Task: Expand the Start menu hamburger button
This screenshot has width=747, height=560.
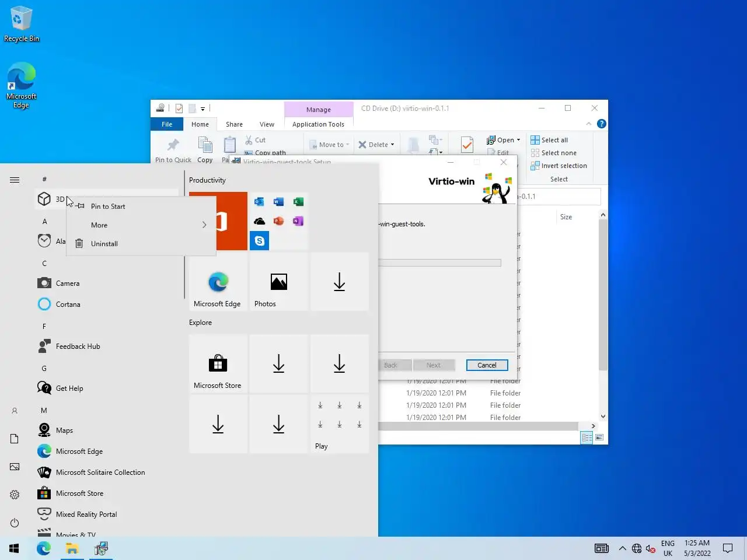Action: [x=15, y=180]
